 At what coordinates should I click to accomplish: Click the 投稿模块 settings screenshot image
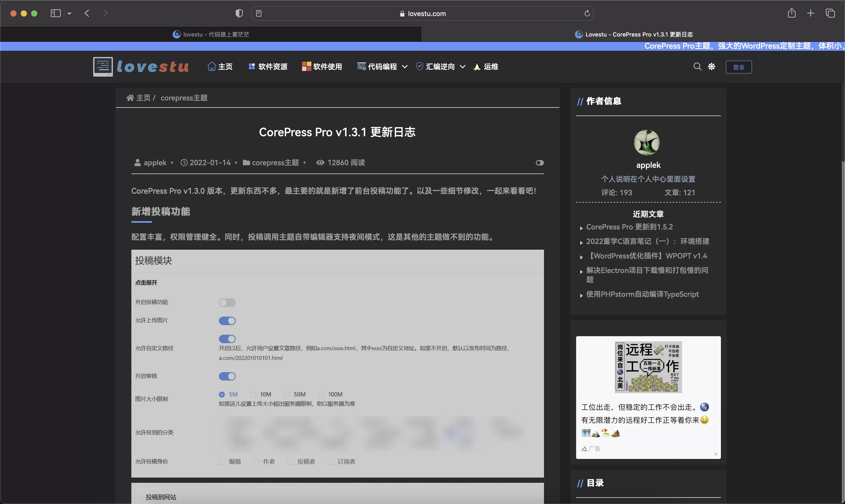337,363
